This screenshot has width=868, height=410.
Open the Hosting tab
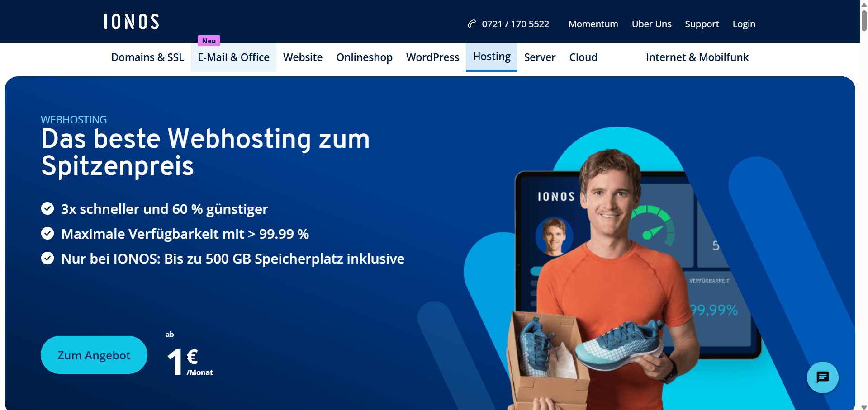pos(492,57)
